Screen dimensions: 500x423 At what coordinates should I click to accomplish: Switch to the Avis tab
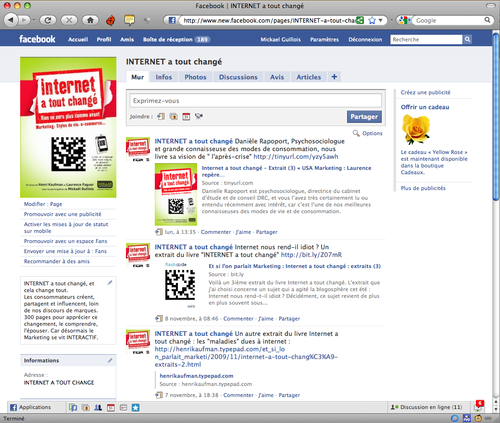tap(277, 77)
